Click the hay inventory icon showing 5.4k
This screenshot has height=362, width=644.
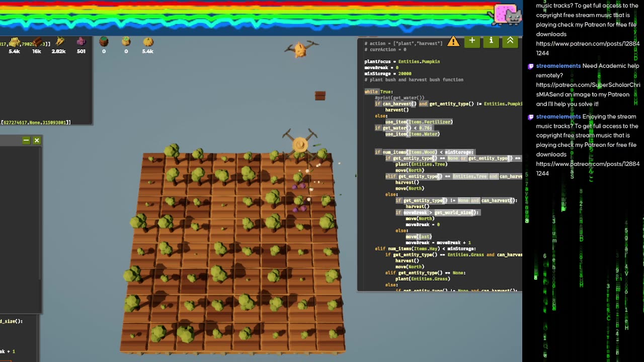(x=14, y=43)
